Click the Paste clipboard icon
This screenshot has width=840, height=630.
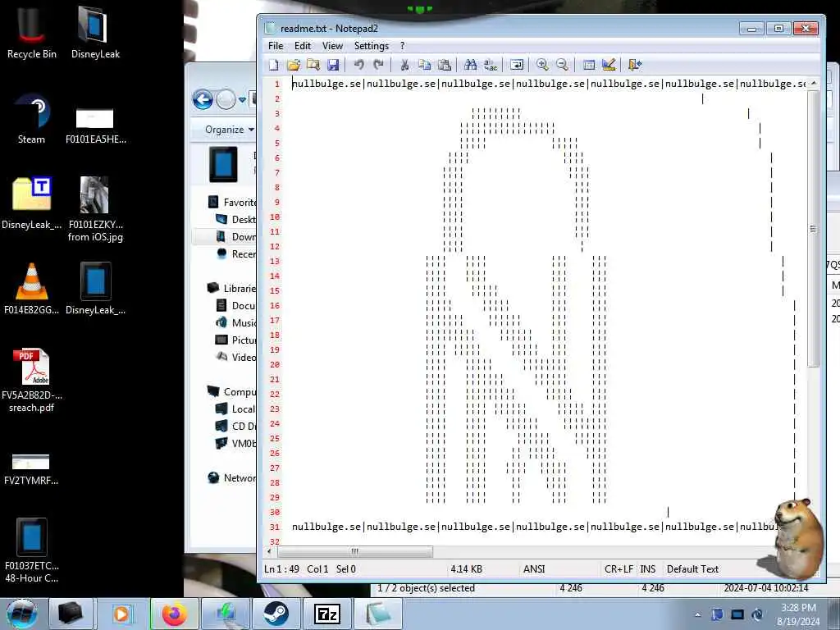[x=444, y=66]
